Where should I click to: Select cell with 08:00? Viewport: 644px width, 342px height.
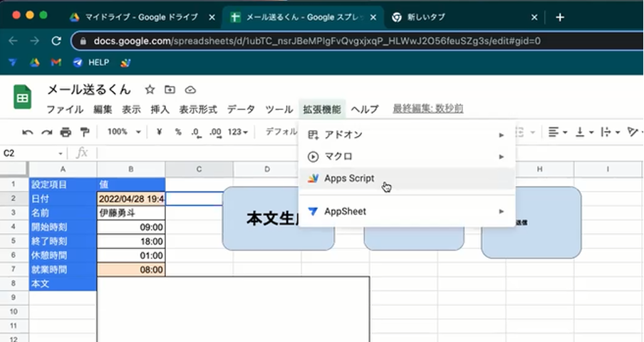coord(131,270)
